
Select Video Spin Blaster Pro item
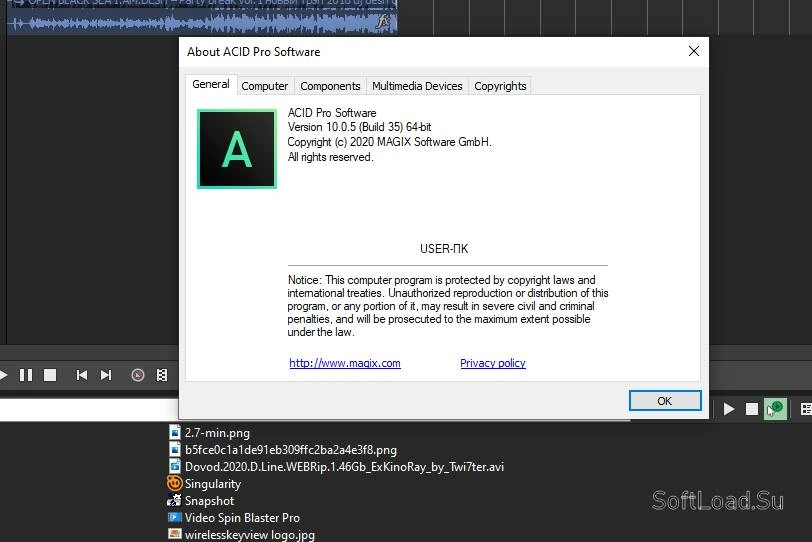click(x=242, y=518)
